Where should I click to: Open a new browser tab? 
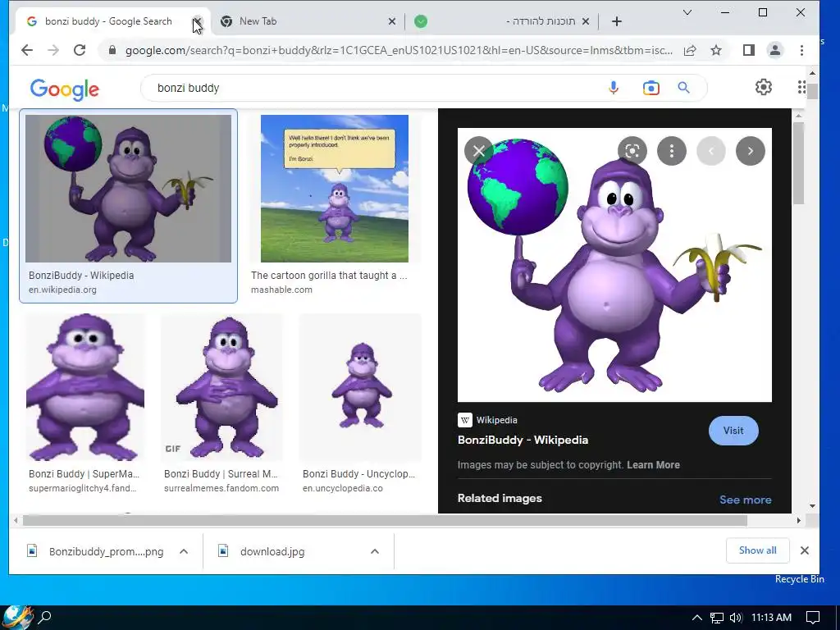tap(617, 21)
